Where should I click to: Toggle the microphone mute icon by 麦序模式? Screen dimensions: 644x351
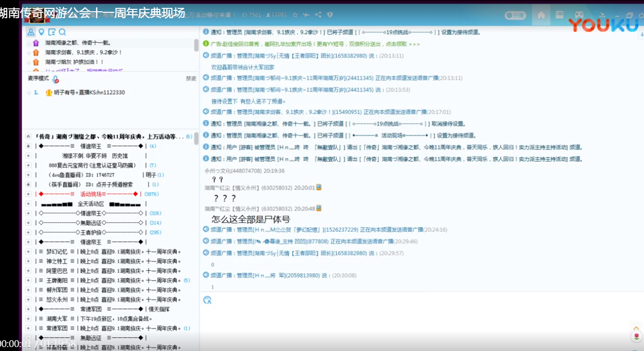[56, 80]
